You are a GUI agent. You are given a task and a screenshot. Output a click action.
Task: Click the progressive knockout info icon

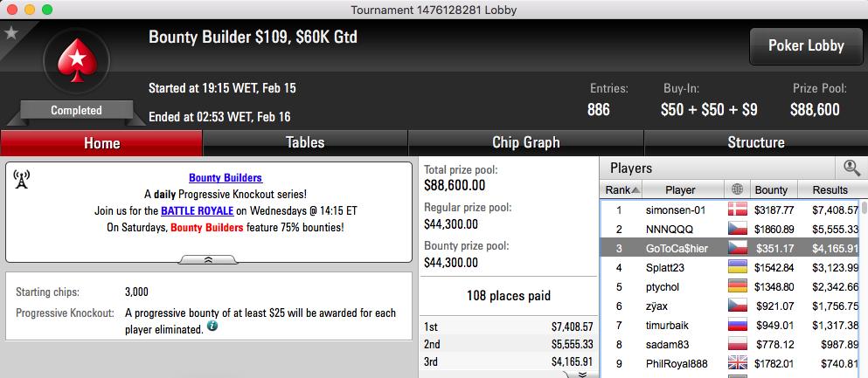click(212, 326)
